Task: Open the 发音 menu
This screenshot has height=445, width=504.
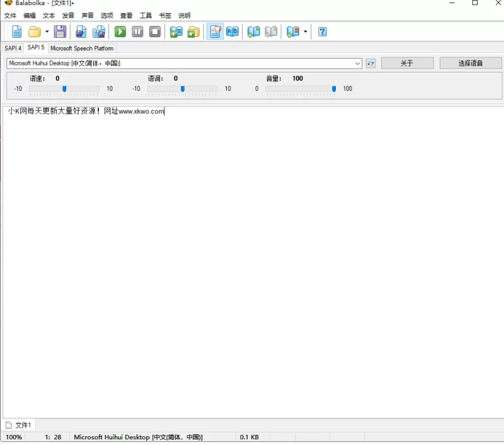Action: tap(68, 15)
